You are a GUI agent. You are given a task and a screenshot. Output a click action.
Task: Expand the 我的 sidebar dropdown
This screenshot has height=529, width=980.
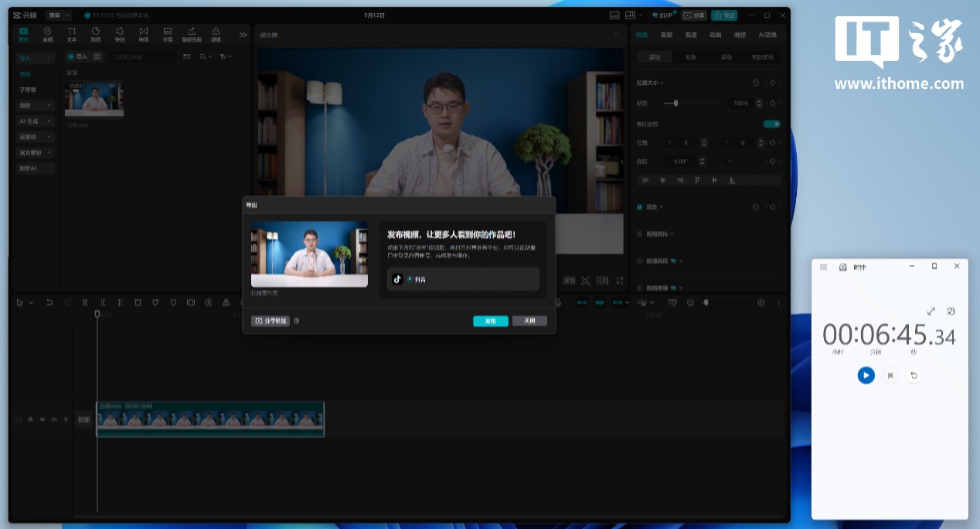point(36,105)
